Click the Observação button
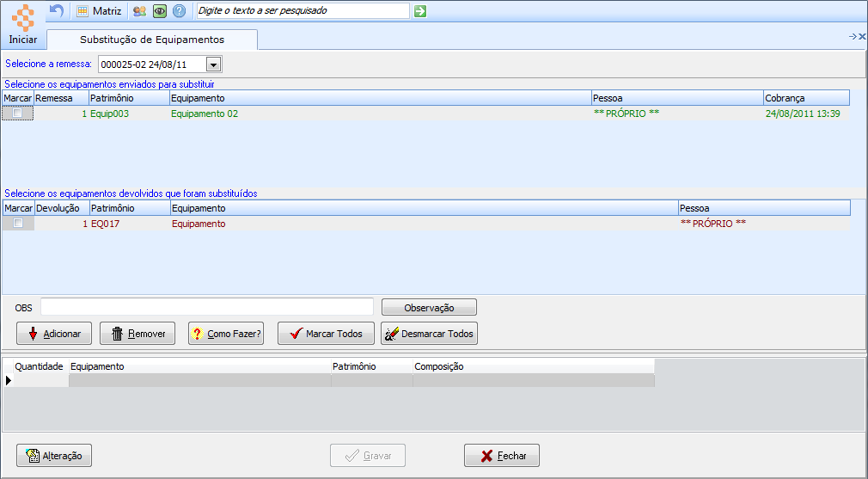The width and height of the screenshot is (868, 479). [429, 308]
